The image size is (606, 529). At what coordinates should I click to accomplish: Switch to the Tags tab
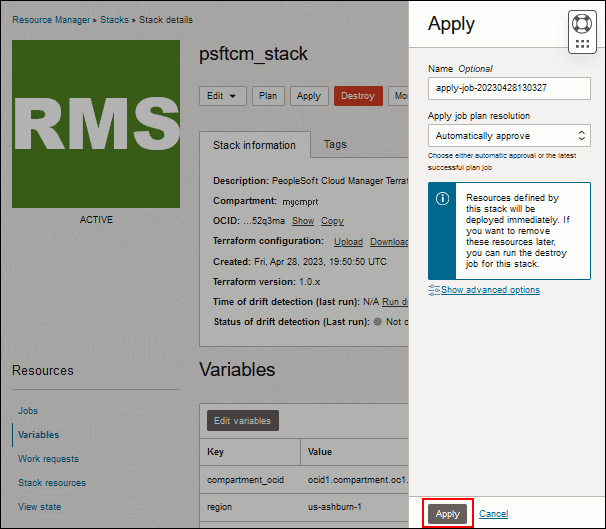click(335, 145)
